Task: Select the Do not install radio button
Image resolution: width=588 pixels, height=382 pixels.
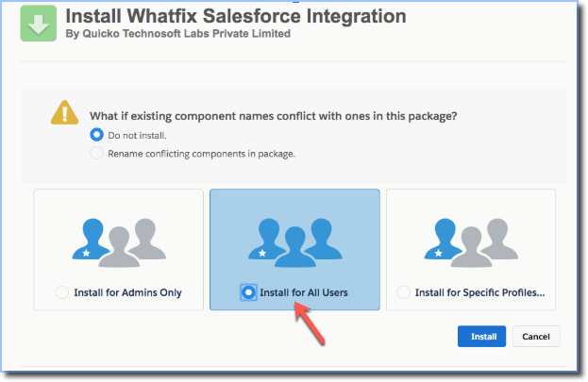Action: coord(97,135)
